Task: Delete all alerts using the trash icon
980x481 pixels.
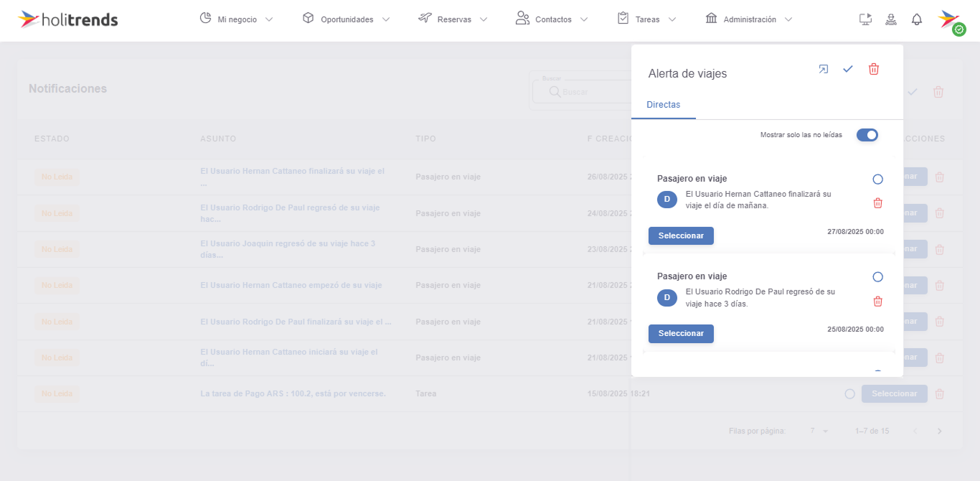Action: tap(874, 69)
